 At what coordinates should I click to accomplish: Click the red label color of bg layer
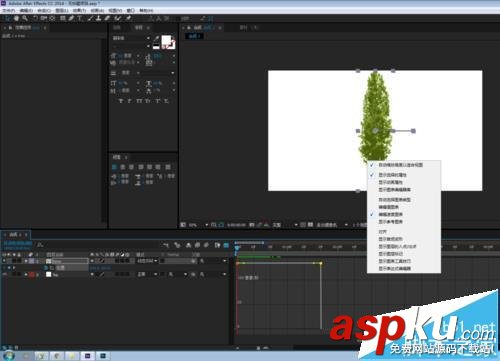pyautogui.click(x=32, y=275)
